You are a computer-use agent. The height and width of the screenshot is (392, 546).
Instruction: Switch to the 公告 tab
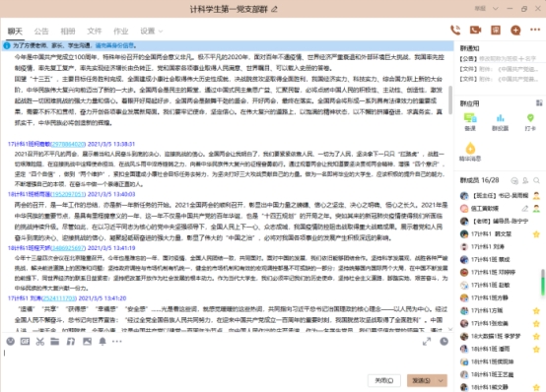click(x=41, y=32)
